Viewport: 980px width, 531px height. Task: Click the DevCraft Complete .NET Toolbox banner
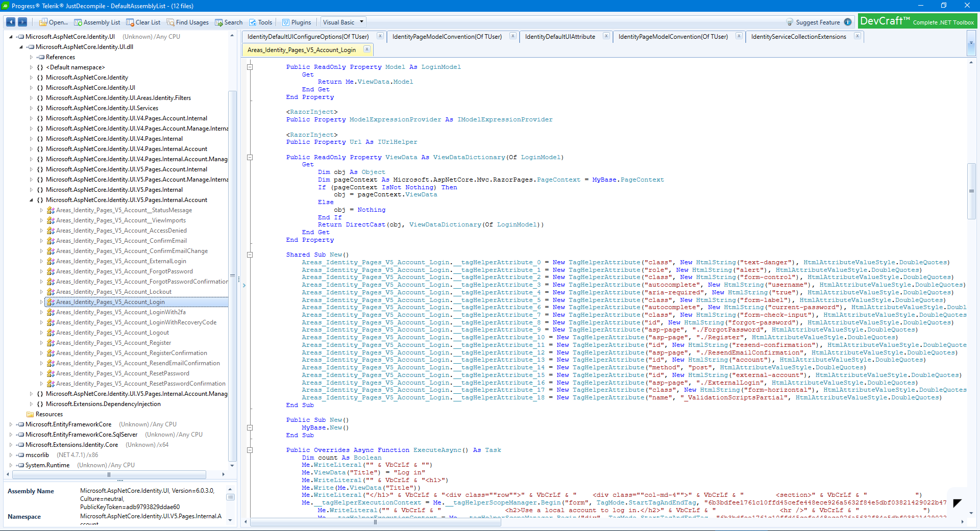click(917, 21)
